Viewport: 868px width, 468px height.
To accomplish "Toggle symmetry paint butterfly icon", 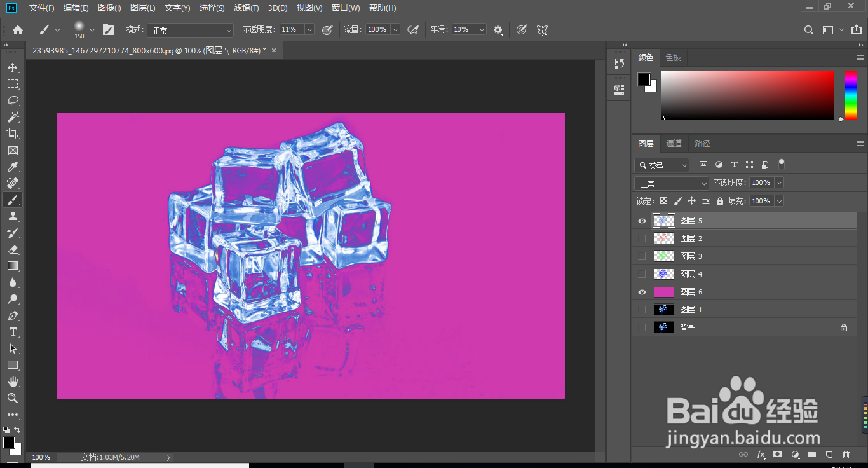I will pyautogui.click(x=542, y=29).
